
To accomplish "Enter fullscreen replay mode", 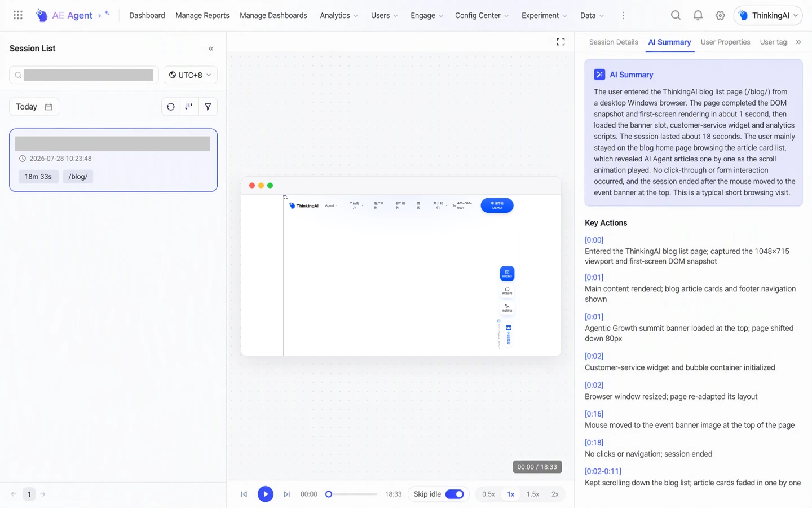I will 561,42.
